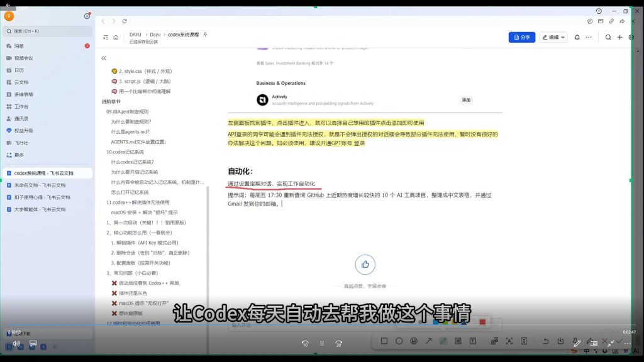Image resolution: width=644 pixels, height=362 pixels.
Task: Click the blue 分享 share button
Action: pos(521,37)
